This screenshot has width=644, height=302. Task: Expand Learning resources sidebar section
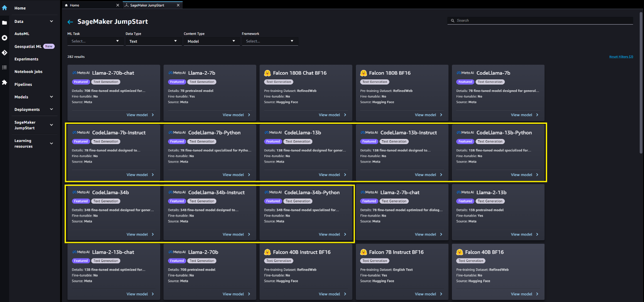51,143
